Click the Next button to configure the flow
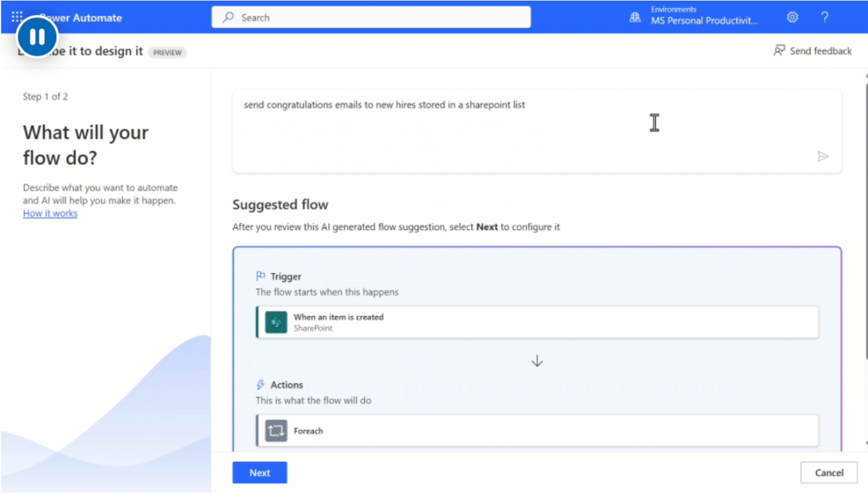This screenshot has width=868, height=495. tap(259, 472)
